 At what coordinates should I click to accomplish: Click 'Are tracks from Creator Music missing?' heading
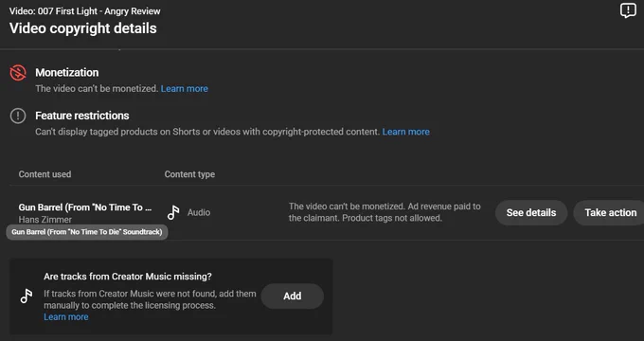[x=128, y=277]
